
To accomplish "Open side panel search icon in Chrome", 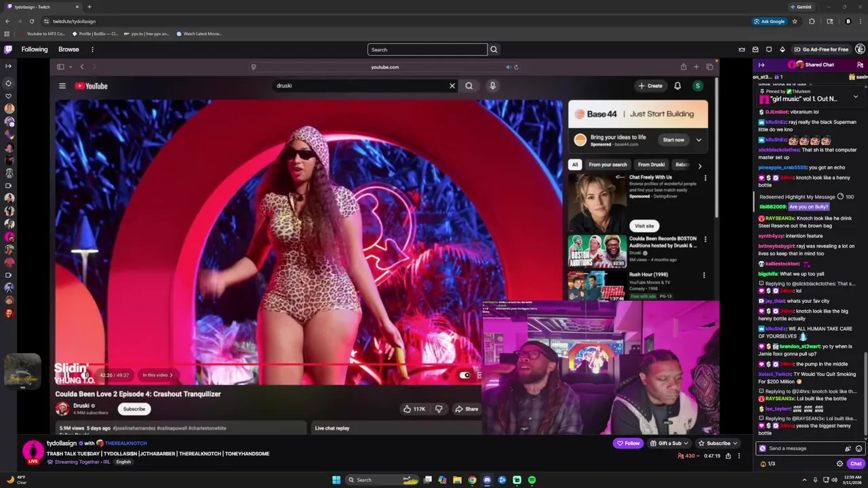I will pos(829,21).
